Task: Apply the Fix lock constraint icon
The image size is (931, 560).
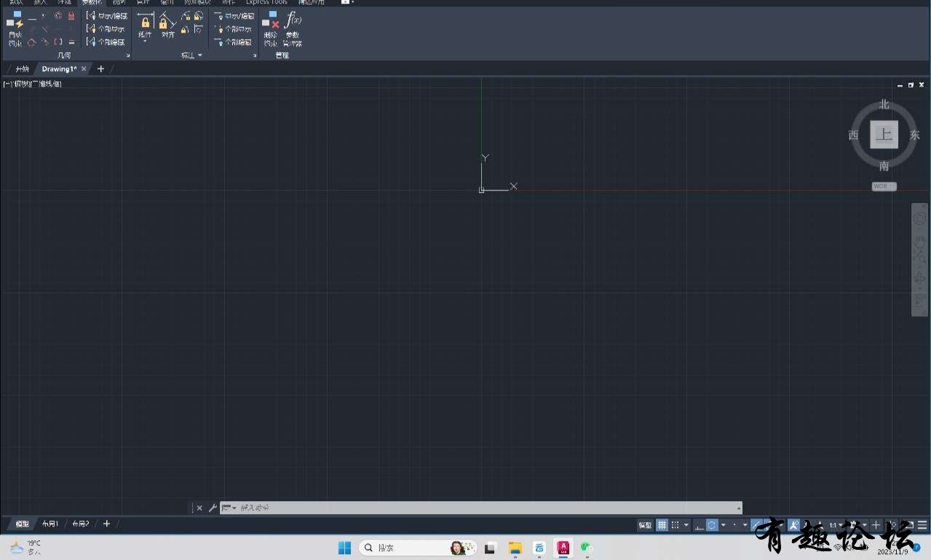Action: pos(71,16)
